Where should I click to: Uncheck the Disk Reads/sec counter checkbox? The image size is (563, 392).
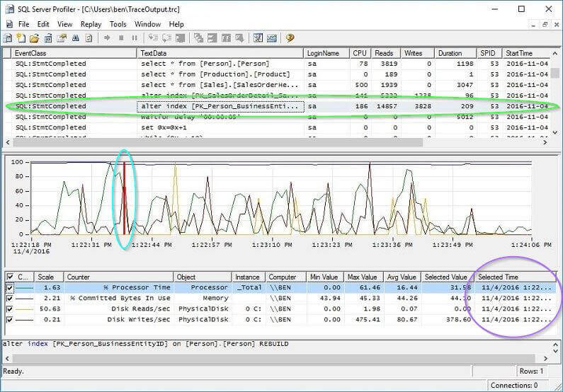tap(10, 309)
